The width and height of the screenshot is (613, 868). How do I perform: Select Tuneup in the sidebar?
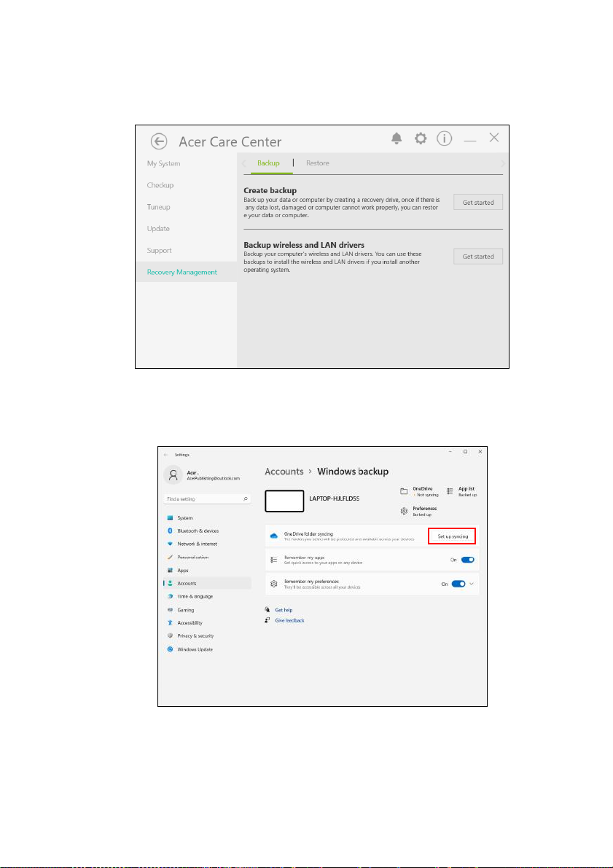coord(158,207)
